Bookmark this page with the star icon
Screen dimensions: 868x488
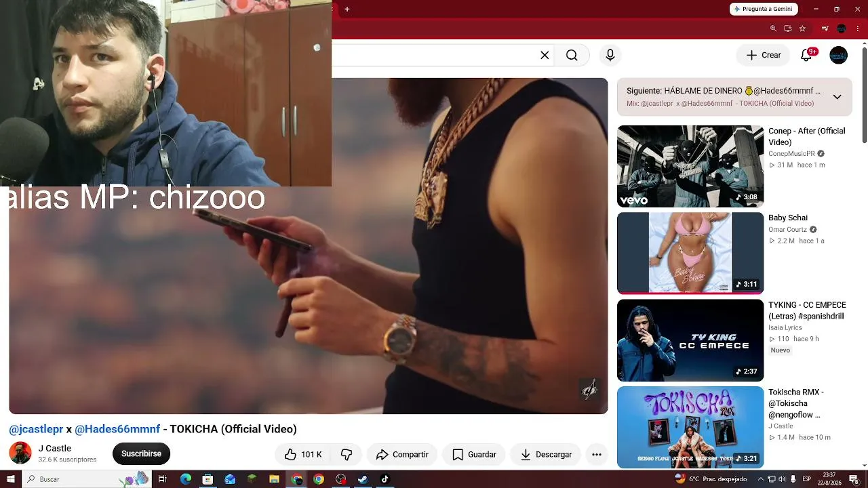tap(802, 28)
